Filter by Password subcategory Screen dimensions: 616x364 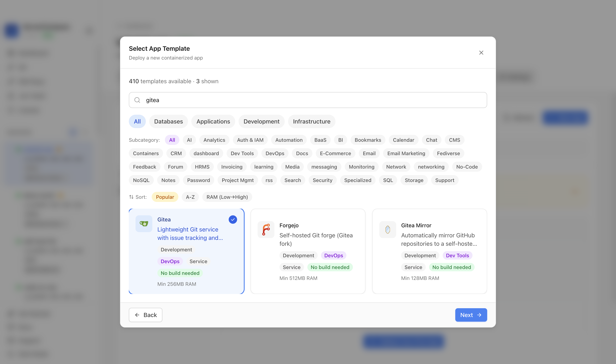(198, 180)
